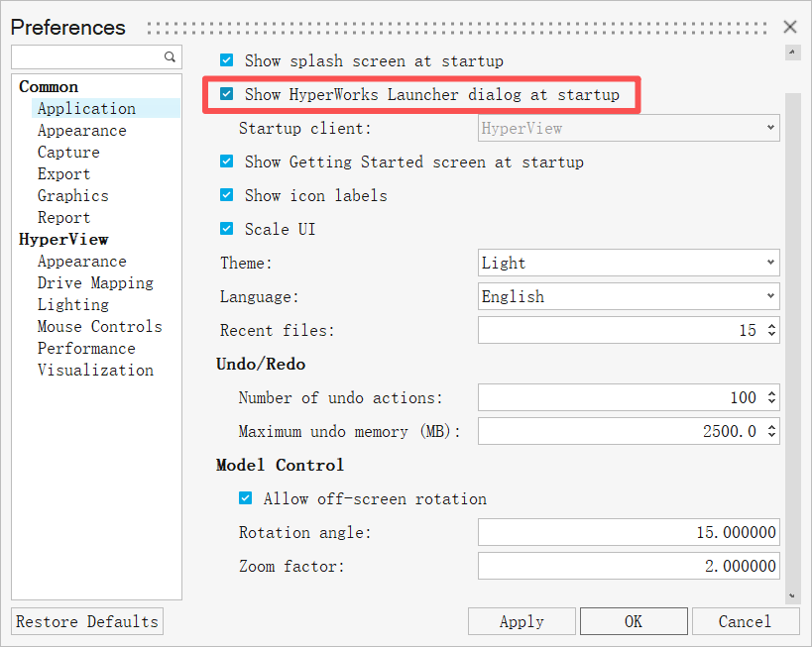Go to Mouse Controls settings
The height and width of the screenshot is (647, 812).
[99, 327]
